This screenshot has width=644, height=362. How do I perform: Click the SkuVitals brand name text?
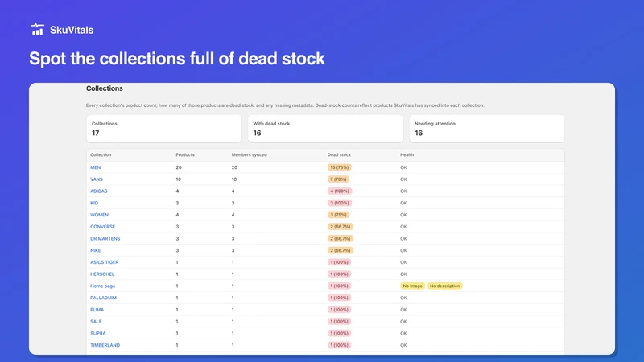(x=72, y=30)
